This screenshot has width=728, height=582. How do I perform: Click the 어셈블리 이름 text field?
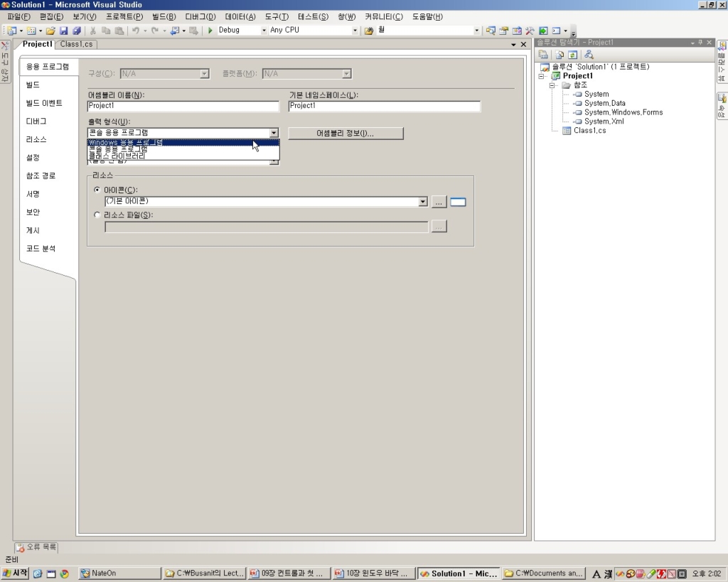pyautogui.click(x=183, y=106)
